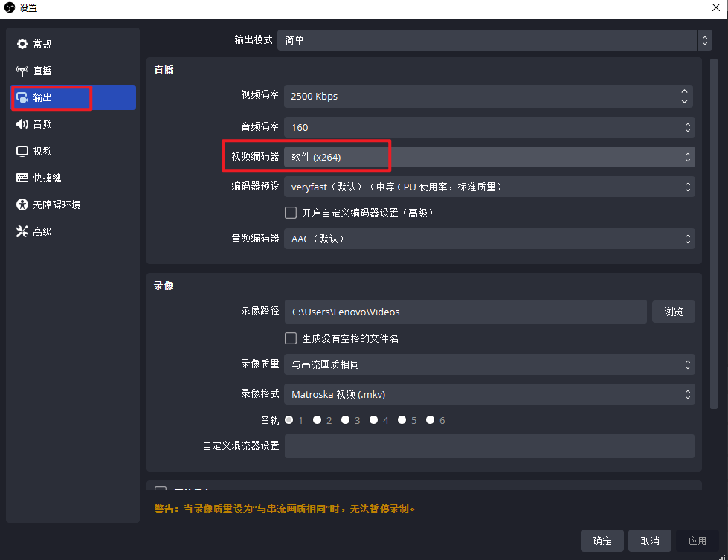Open Hotkeys (快捷键) keyboard icon
Viewport: 728px width, 560px height.
(x=22, y=178)
